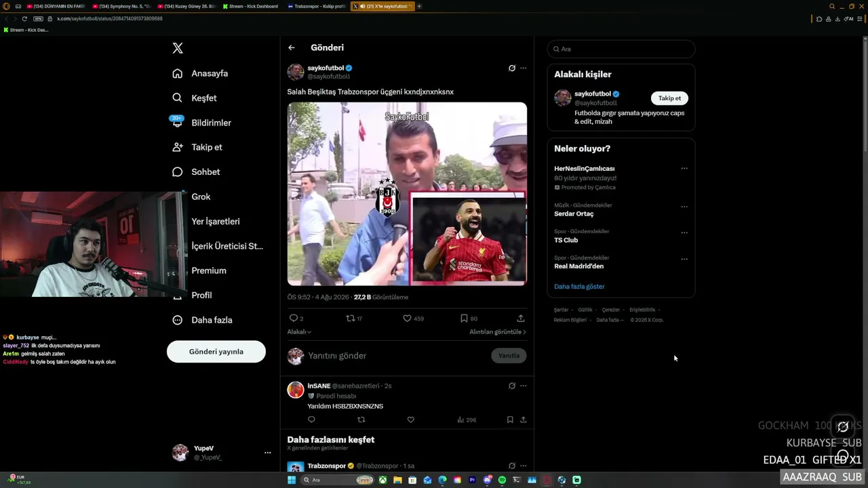Viewport: 868px width, 488px height.
Task: Expand the Daha fazla menu
Action: coord(202,320)
